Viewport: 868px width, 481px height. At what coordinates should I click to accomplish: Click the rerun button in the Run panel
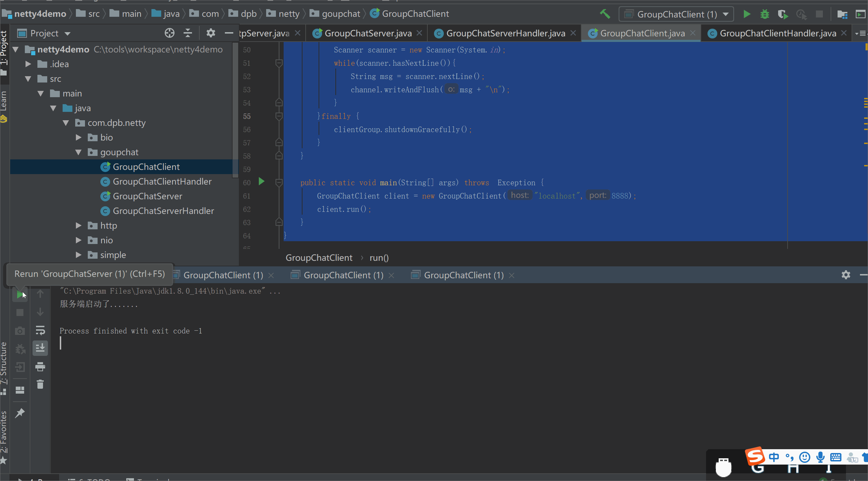tap(20, 295)
